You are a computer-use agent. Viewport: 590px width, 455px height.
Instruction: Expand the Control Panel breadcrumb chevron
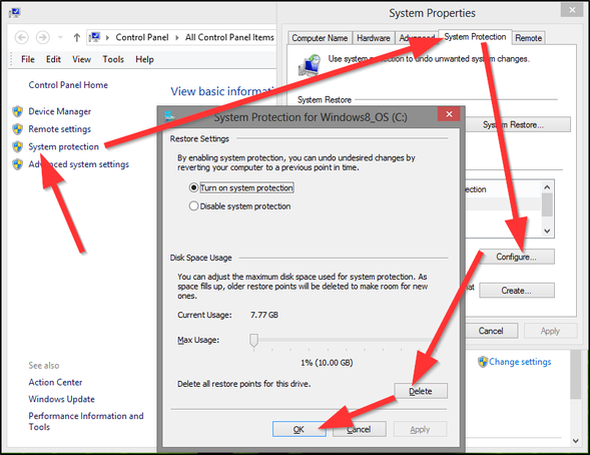point(177,37)
